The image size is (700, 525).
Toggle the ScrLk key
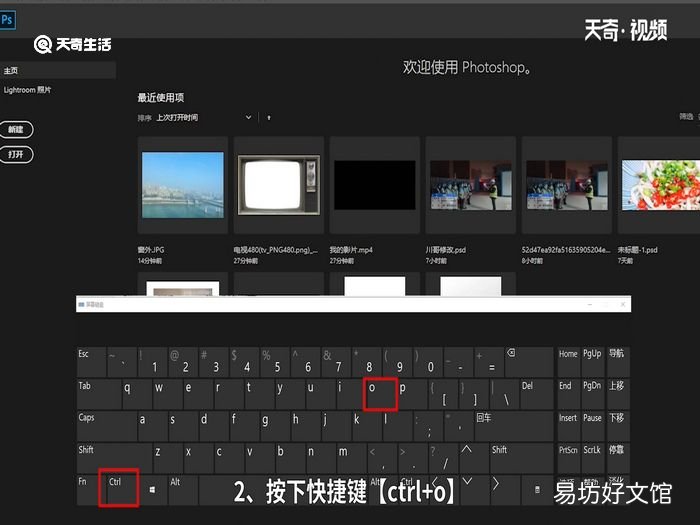click(x=592, y=458)
